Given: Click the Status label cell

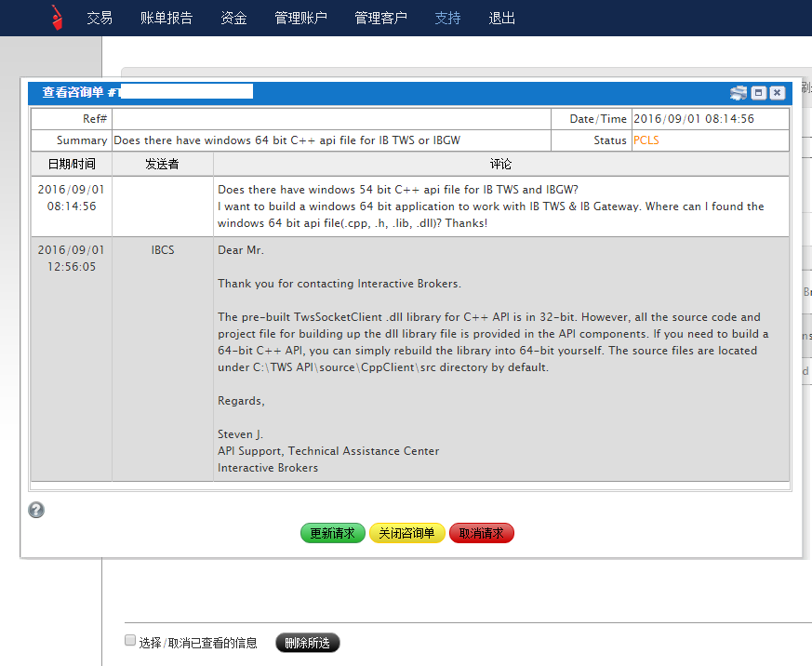Looking at the screenshot, I should (x=592, y=140).
